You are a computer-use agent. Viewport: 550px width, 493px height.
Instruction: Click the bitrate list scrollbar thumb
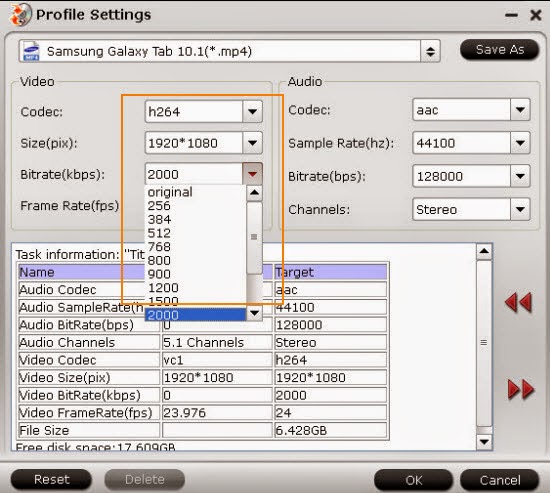click(x=254, y=238)
